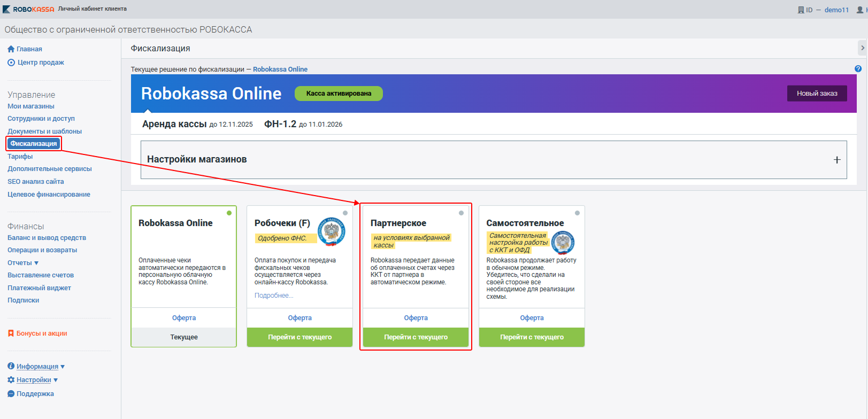
Task: Open Выставление счетов
Action: [x=41, y=275]
